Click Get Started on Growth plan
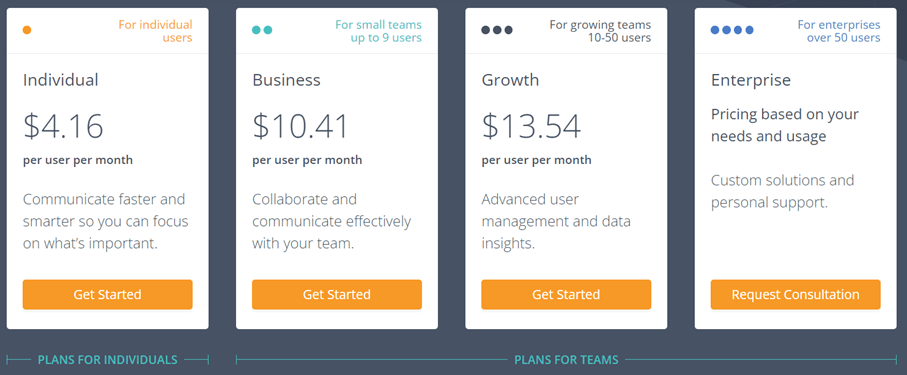Screen dimensions: 907x375 tap(566, 295)
